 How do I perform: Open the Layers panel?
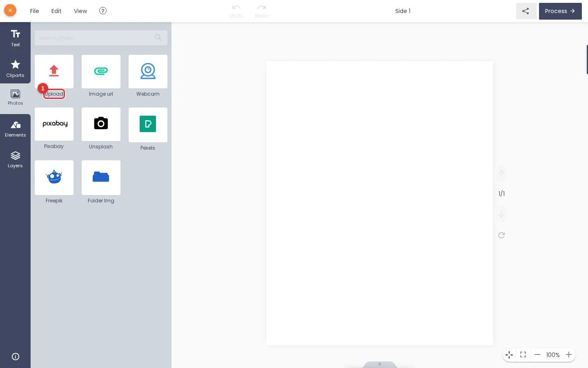[15, 159]
